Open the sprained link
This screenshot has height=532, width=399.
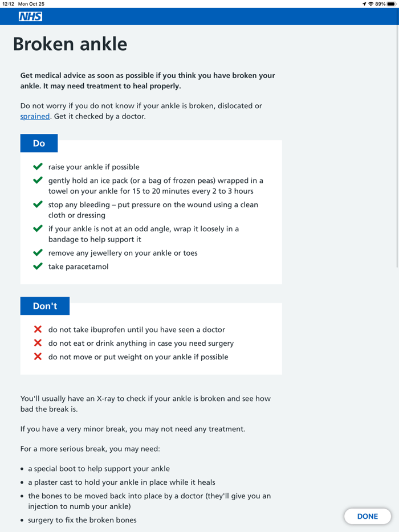point(34,116)
